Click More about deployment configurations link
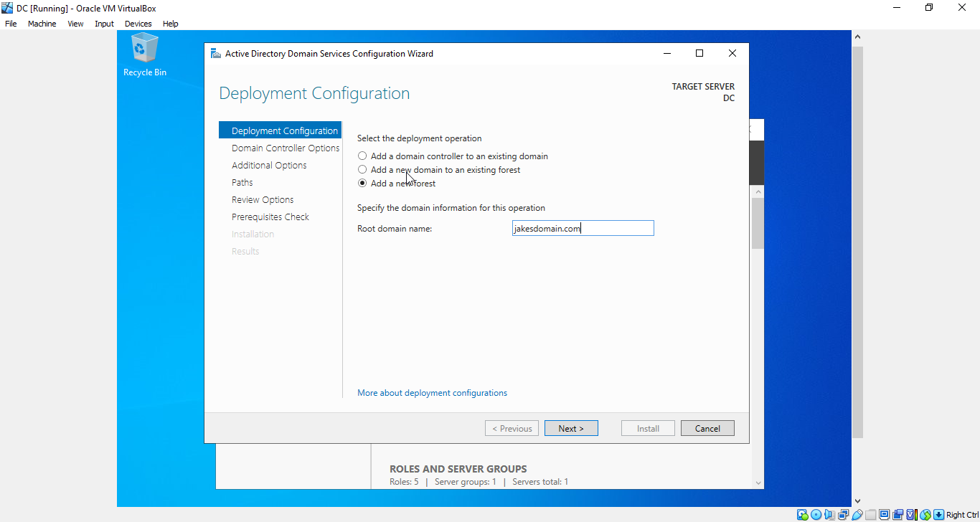980x522 pixels. [x=432, y=392]
